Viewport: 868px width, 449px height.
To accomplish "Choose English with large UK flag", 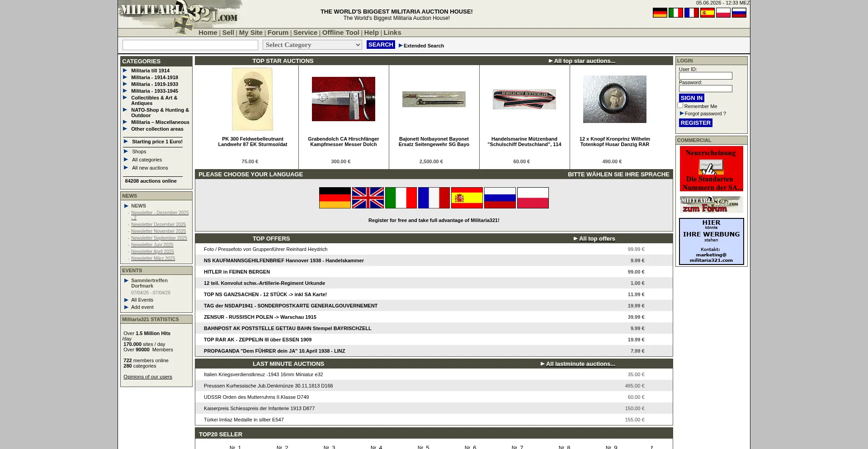I will point(368,198).
